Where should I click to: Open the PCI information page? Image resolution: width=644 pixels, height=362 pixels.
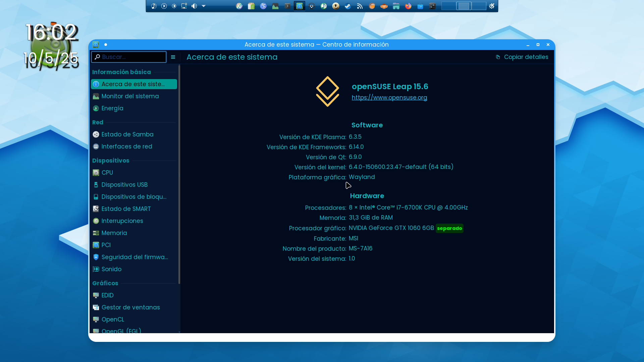pos(134,245)
